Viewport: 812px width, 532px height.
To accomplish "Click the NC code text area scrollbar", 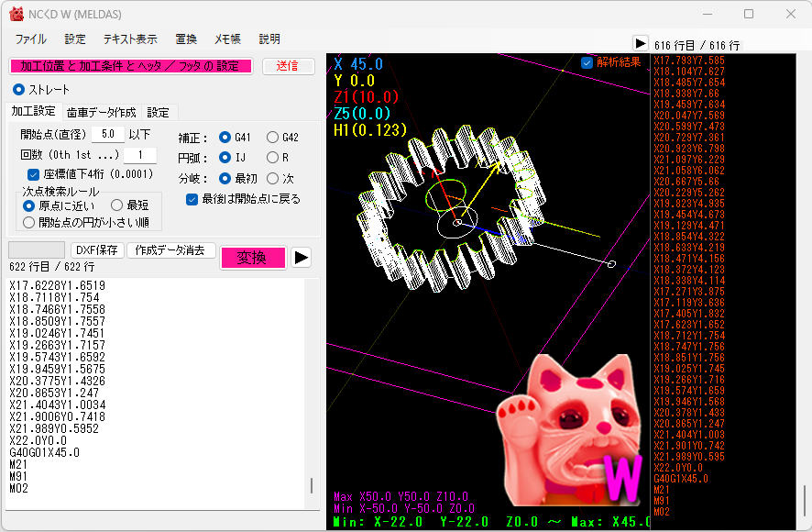I will 312,486.
